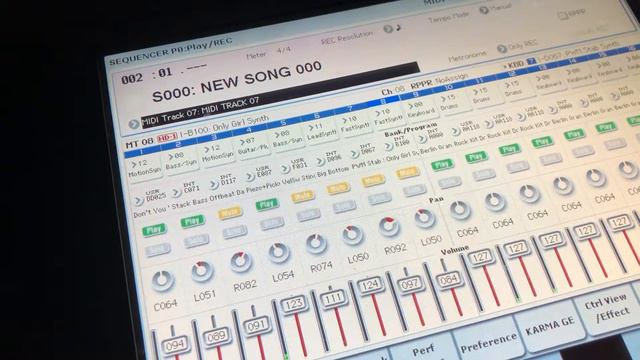Screen dimensions: 640x360
Task: Open bank popup for INT D096 program
Action: [x=320, y=161]
